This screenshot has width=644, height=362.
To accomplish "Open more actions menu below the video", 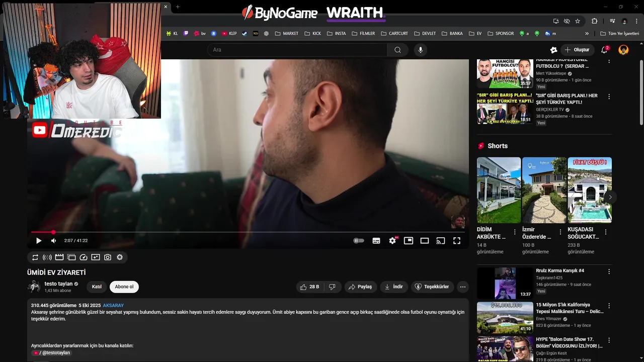I will click(463, 287).
